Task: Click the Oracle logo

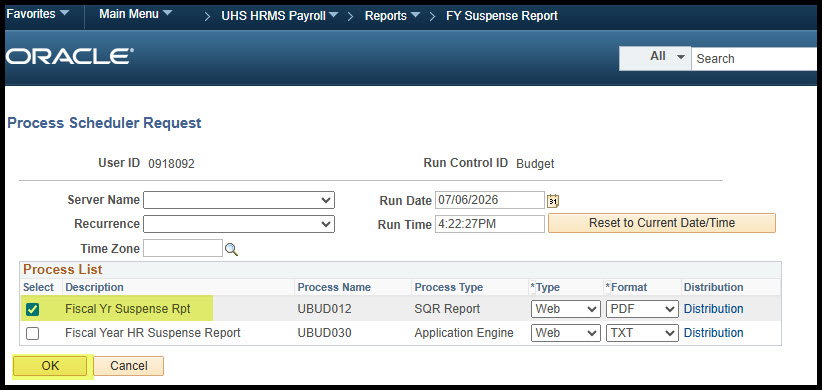Action: coord(70,57)
